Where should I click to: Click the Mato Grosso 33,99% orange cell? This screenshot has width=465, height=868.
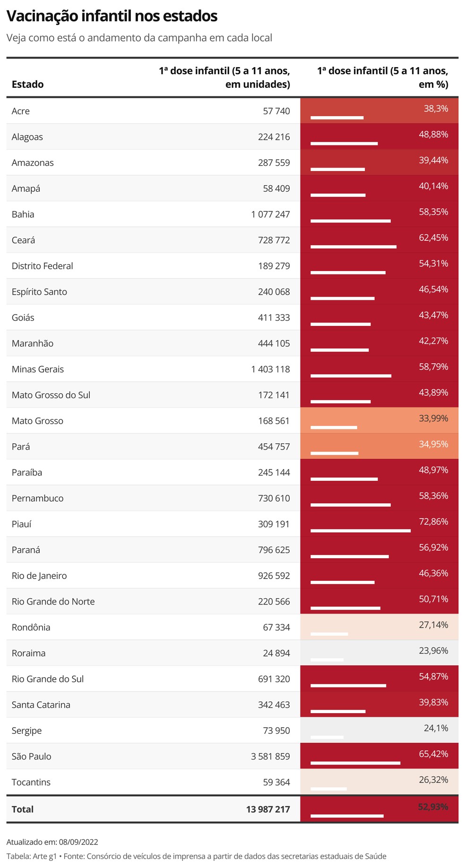pyautogui.click(x=379, y=420)
